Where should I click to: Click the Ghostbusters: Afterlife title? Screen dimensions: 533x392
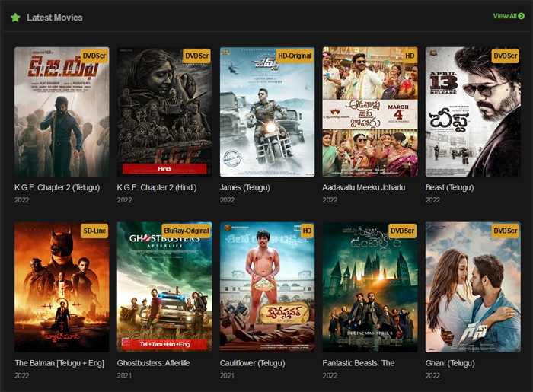153,363
